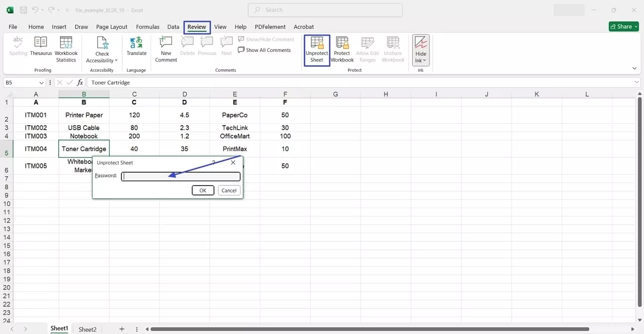Open the Thesaurus
The height and width of the screenshot is (334, 644).
click(x=41, y=47)
